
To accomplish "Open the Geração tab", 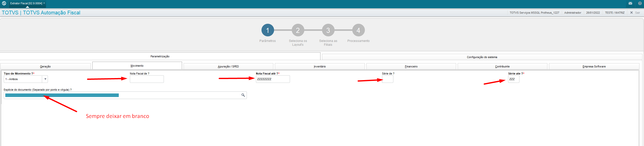I will pos(45,66).
